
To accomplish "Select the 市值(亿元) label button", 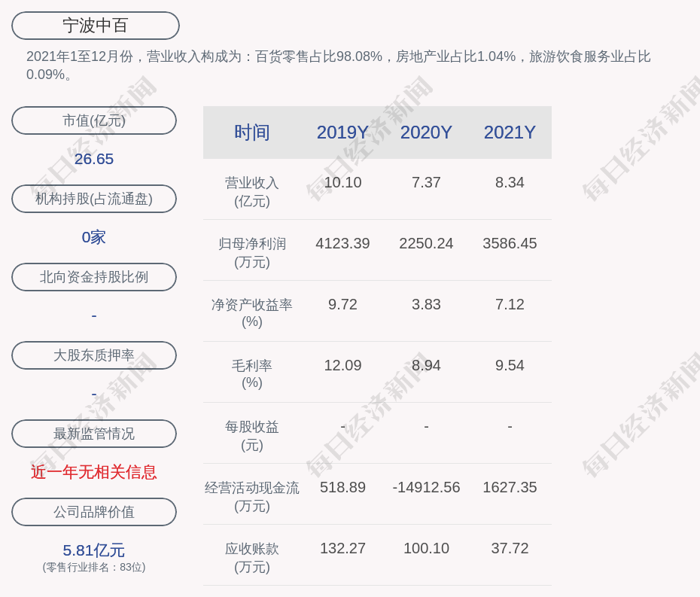I will pos(94,120).
